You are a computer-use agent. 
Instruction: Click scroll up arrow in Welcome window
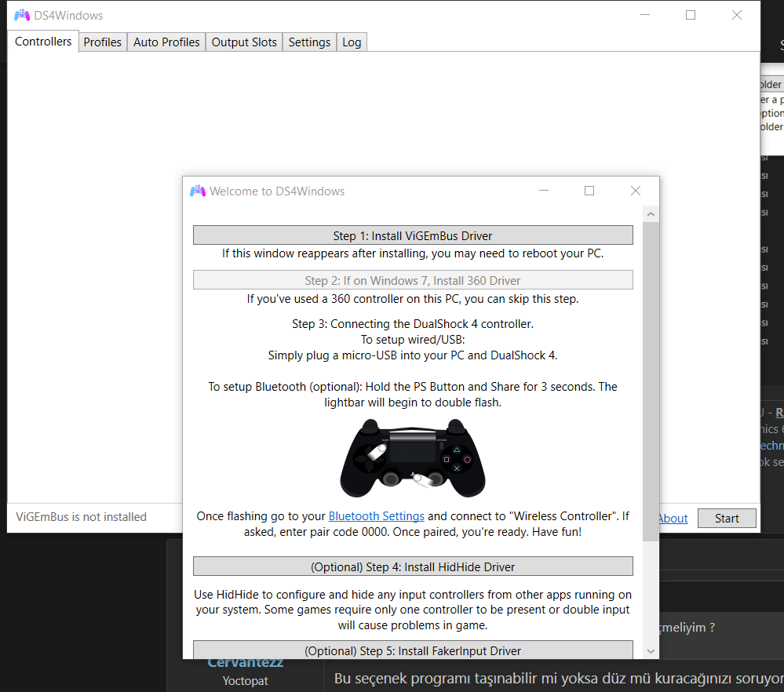[x=651, y=214]
